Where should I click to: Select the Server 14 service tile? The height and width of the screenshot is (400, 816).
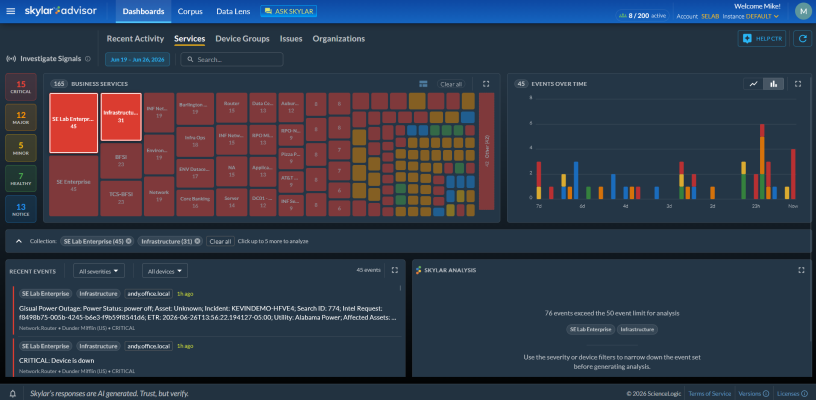[232, 202]
